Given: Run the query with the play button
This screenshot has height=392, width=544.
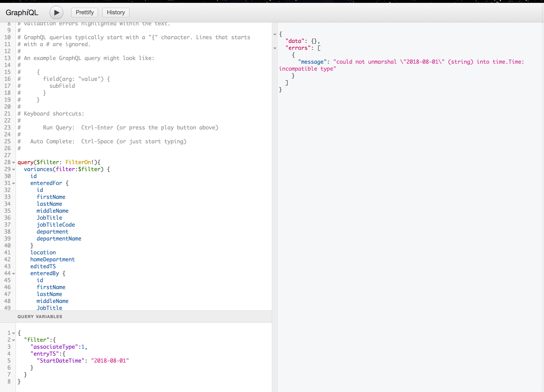Looking at the screenshot, I should (56, 12).
